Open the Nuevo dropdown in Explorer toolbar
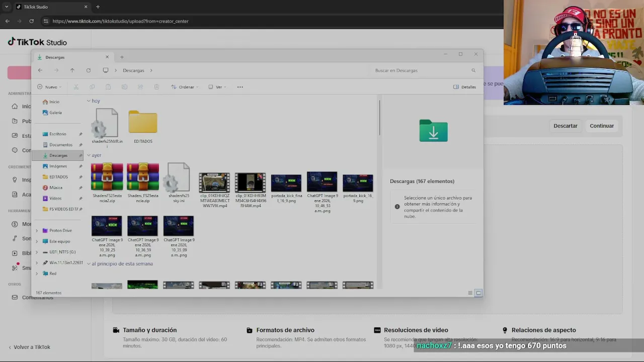 click(49, 87)
